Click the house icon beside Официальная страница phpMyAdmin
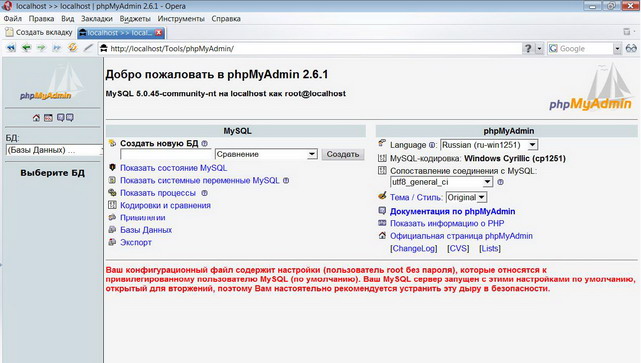The width and height of the screenshot is (641, 363). [382, 235]
